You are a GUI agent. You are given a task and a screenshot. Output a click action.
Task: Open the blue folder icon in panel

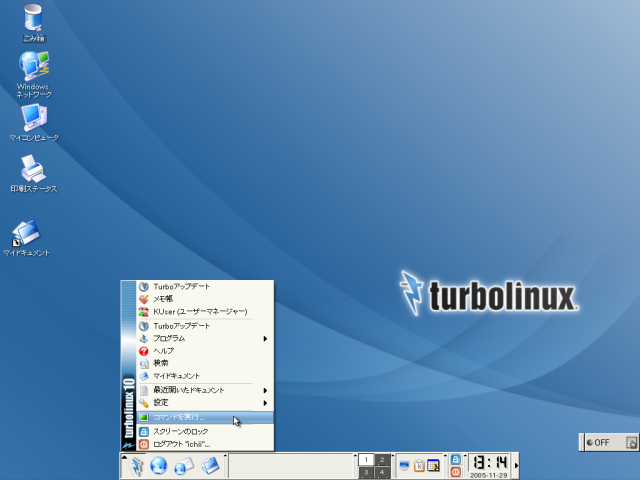coord(210,466)
